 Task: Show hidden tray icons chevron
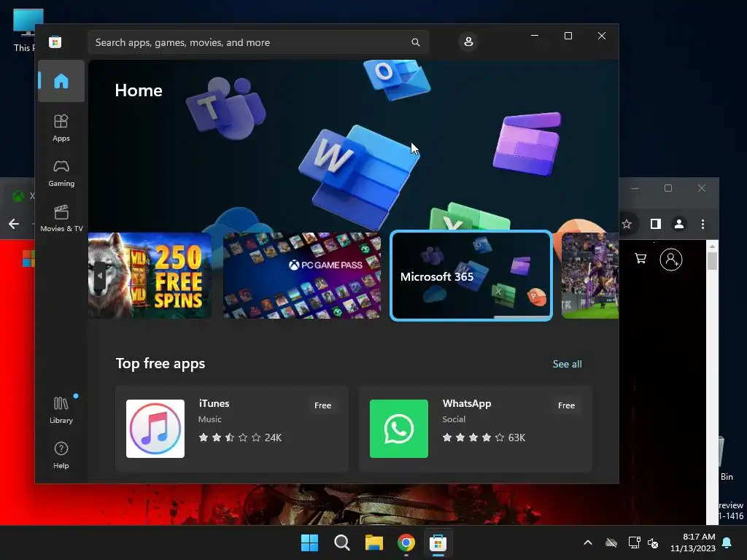pyautogui.click(x=588, y=542)
